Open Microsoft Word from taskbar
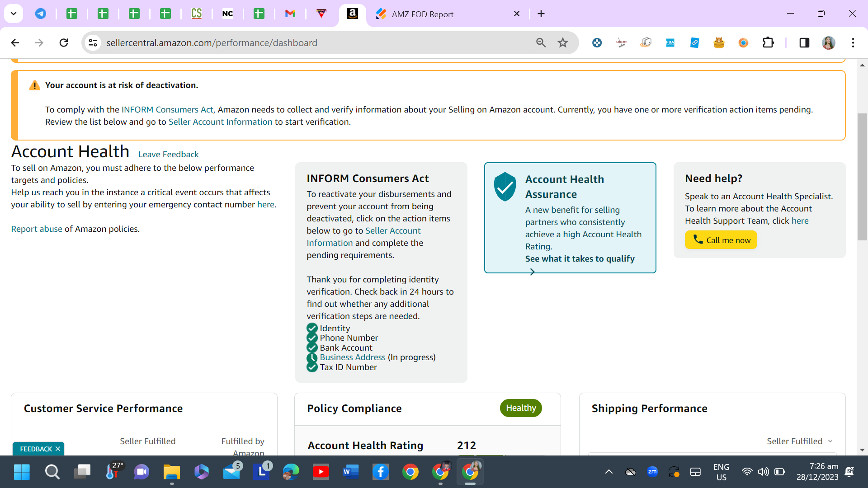Viewport: 868px width, 488px height. (x=351, y=472)
